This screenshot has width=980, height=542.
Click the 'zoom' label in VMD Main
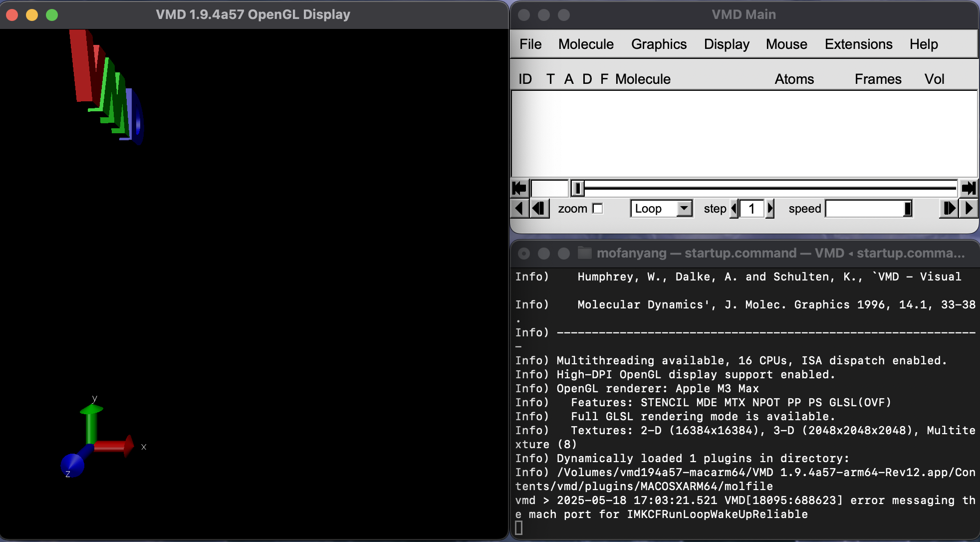572,209
